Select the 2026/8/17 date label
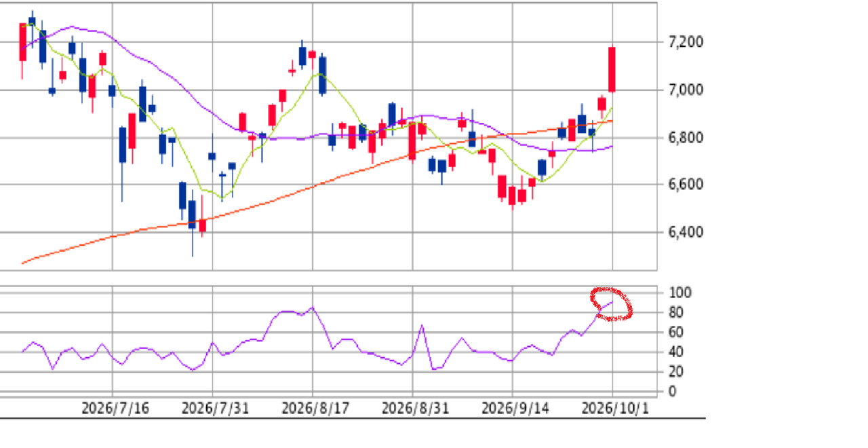The width and height of the screenshot is (868, 448). point(315,409)
